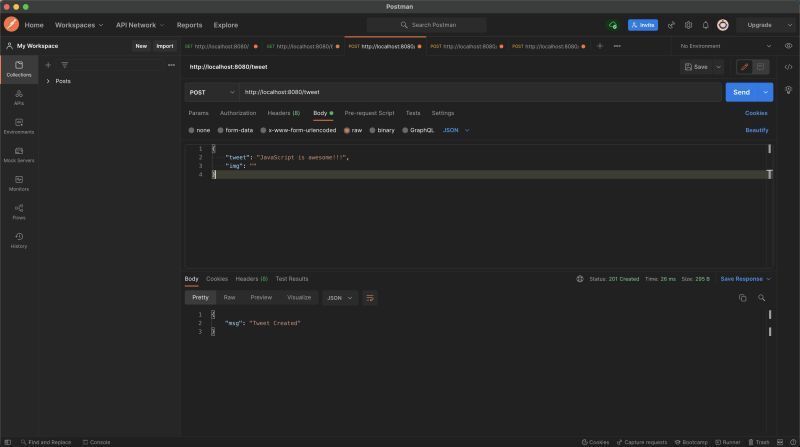Toggle the response line wrap icon

click(x=370, y=298)
